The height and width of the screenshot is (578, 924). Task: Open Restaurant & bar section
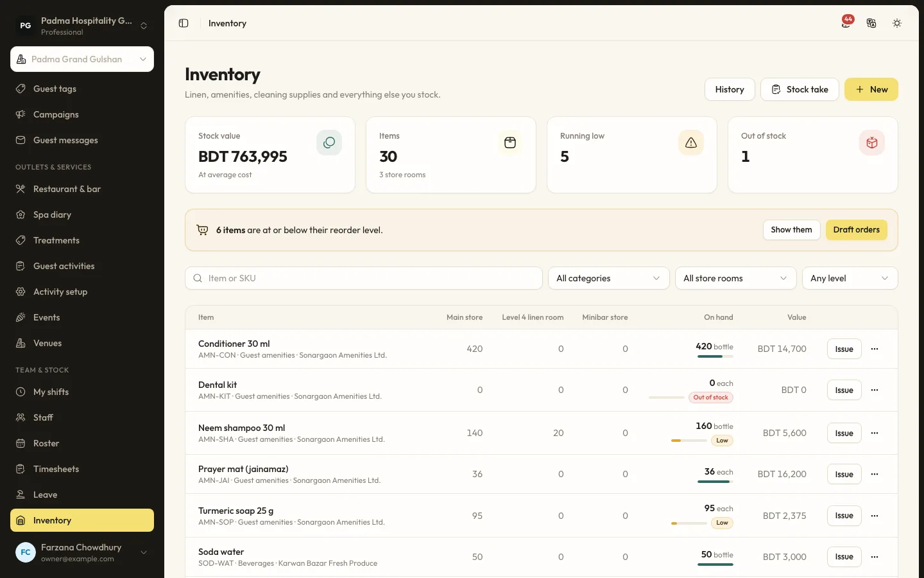[82, 189]
